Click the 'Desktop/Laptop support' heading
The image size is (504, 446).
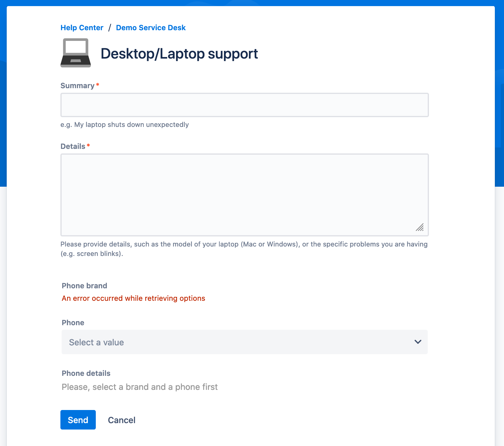click(179, 54)
